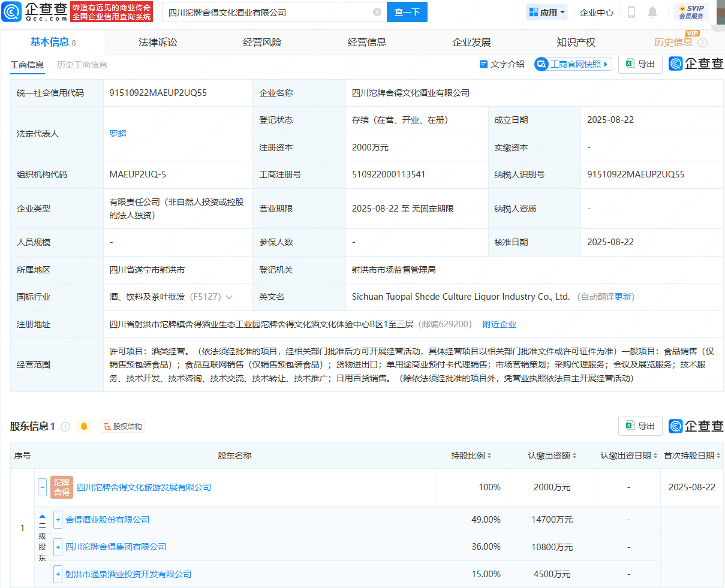Expand the 应用 dropdown in top bar

pos(546,11)
